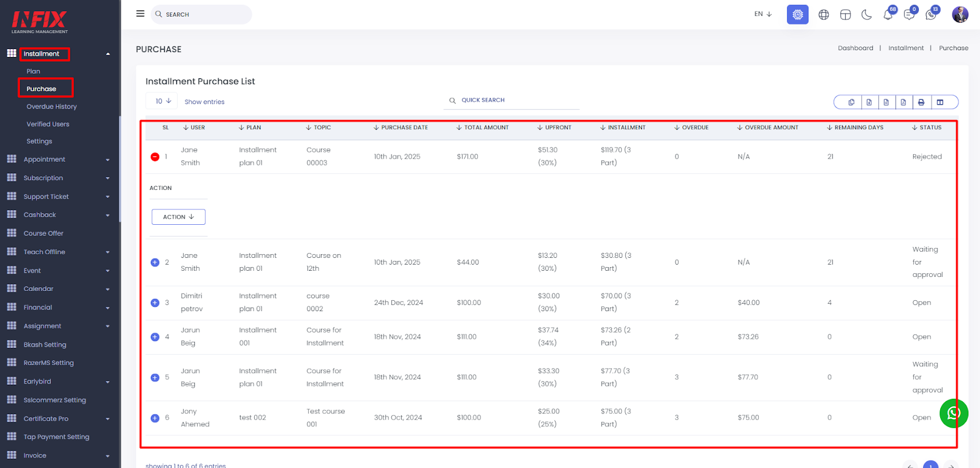
Task: Collapse the Installment sidebar menu
Action: 59,54
